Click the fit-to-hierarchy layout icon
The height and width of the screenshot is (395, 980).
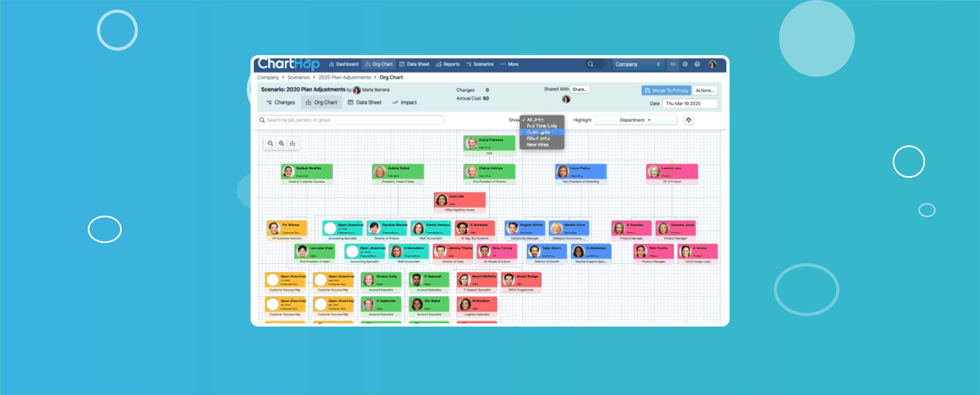[292, 143]
